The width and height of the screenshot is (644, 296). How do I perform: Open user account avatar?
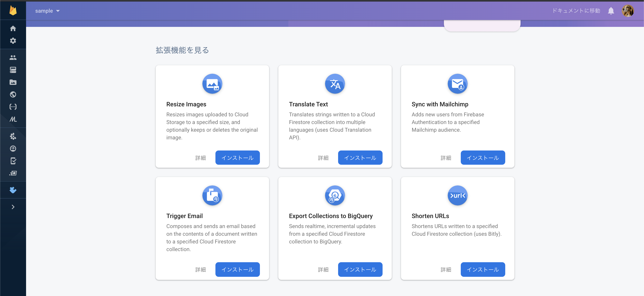[x=628, y=11]
